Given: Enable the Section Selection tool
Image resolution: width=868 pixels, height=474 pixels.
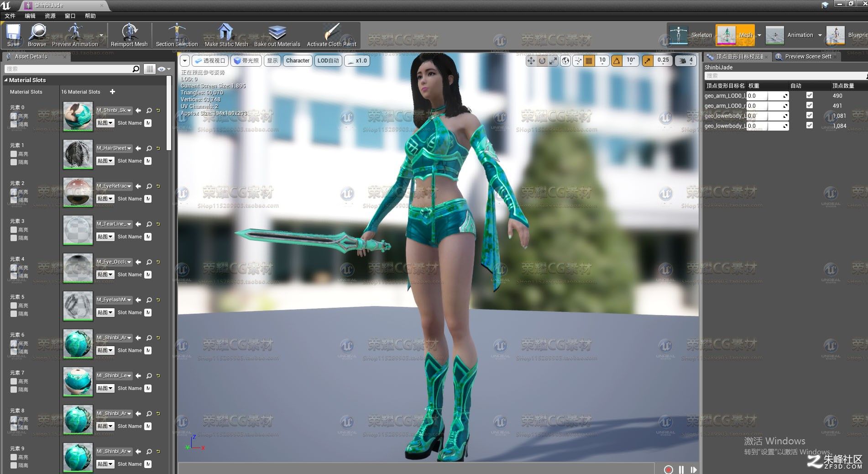Looking at the screenshot, I should pyautogui.click(x=177, y=36).
